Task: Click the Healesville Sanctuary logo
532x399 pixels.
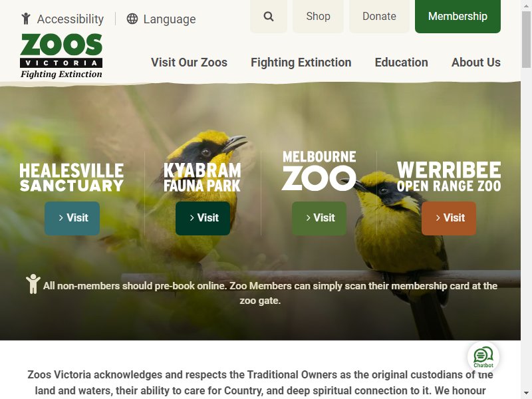Action: [72, 178]
